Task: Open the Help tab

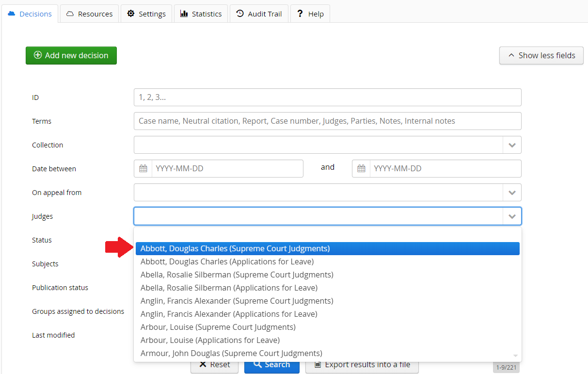Action: [x=310, y=14]
